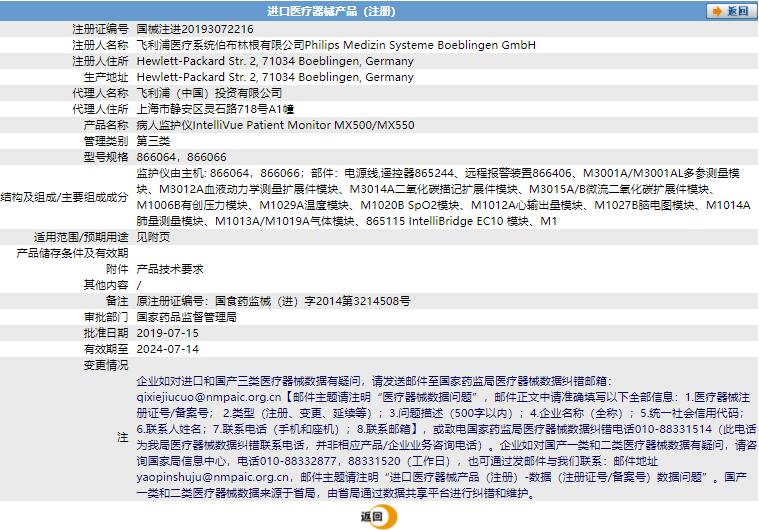This screenshot has height=530, width=759.
Task: Select registrant name Philips Medizin Systeme Boeblingen GmbH
Action: click(420, 45)
